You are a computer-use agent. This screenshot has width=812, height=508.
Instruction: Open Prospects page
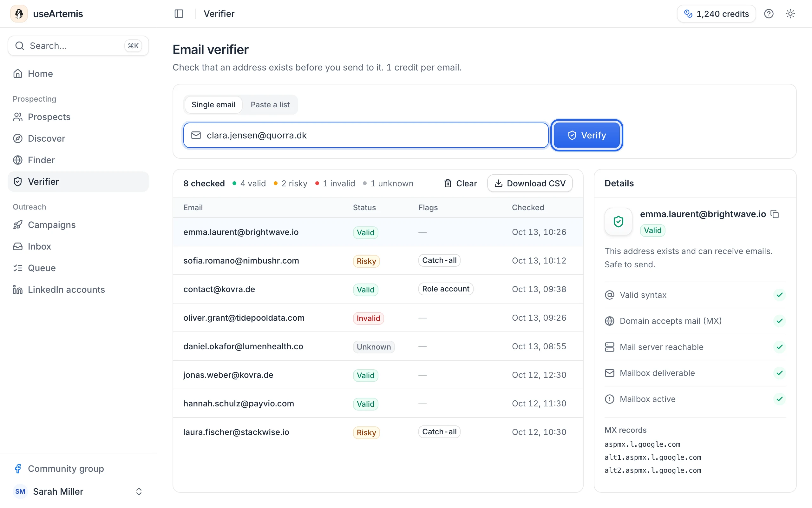click(78, 117)
